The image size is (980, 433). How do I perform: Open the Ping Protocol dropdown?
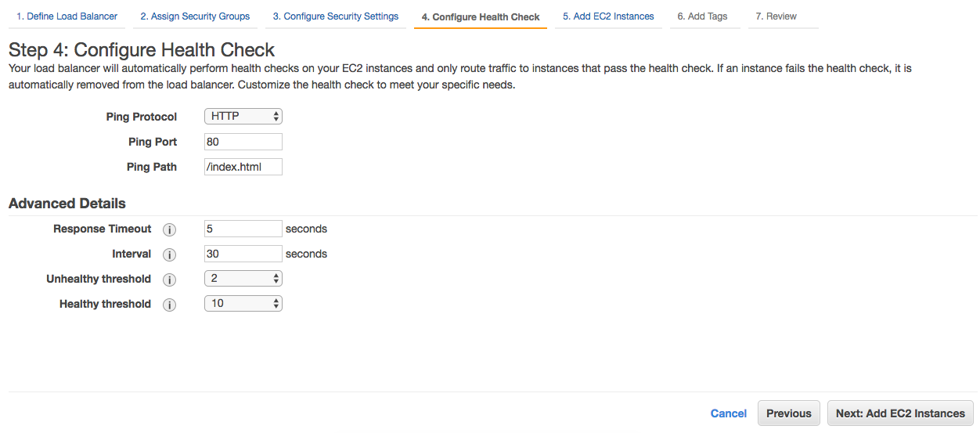tap(243, 117)
